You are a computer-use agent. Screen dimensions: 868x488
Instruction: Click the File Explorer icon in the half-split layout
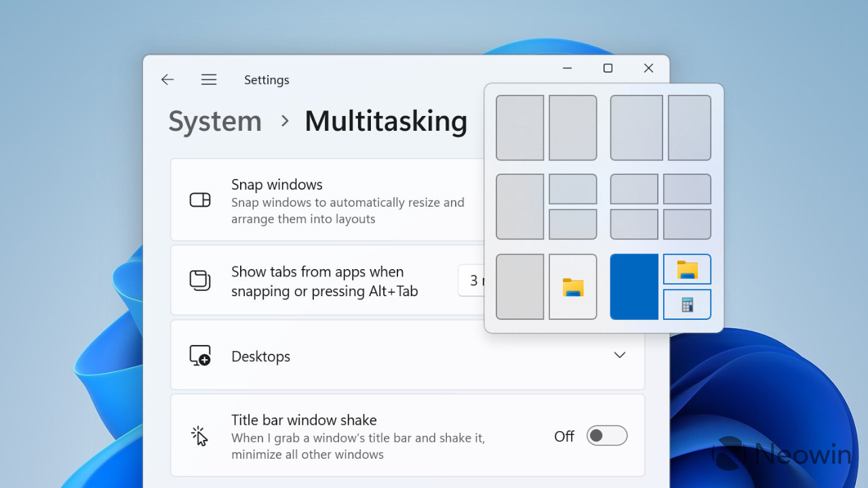[x=572, y=287]
